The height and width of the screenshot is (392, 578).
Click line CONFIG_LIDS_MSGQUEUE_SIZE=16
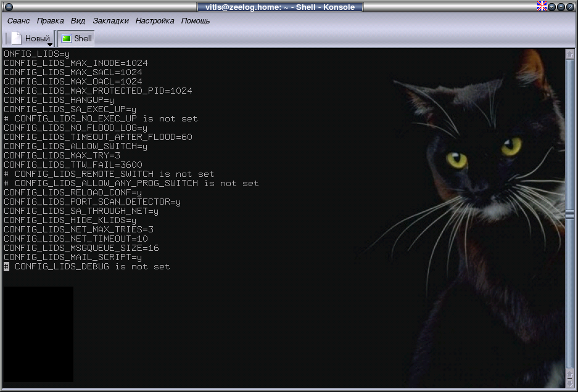[x=81, y=248]
